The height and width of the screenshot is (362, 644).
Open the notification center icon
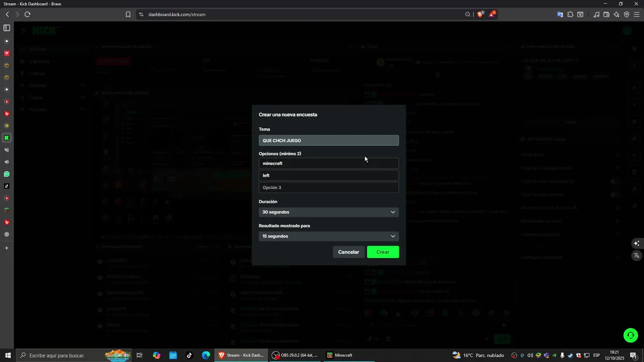[633, 355]
